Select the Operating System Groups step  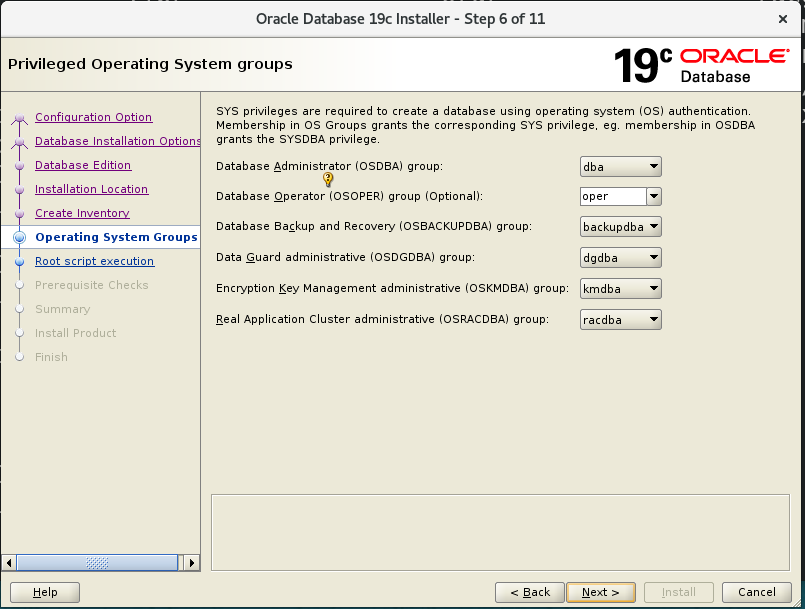[x=116, y=237]
